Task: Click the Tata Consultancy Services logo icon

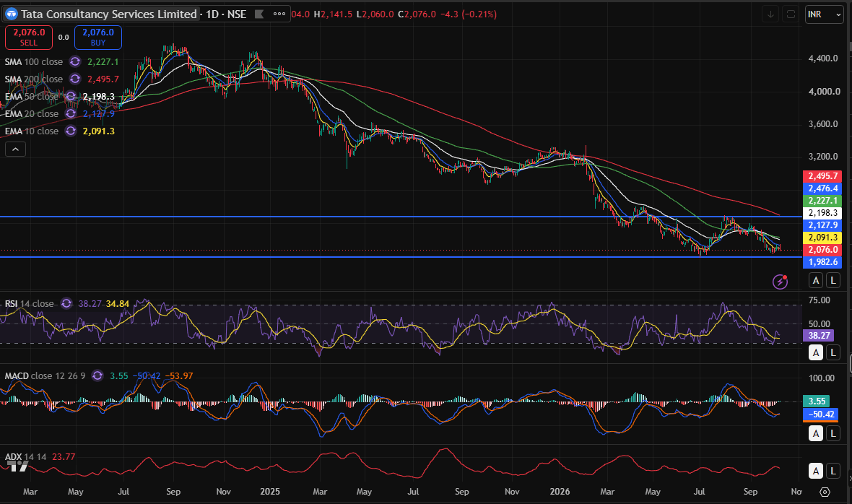Action: 12,14
